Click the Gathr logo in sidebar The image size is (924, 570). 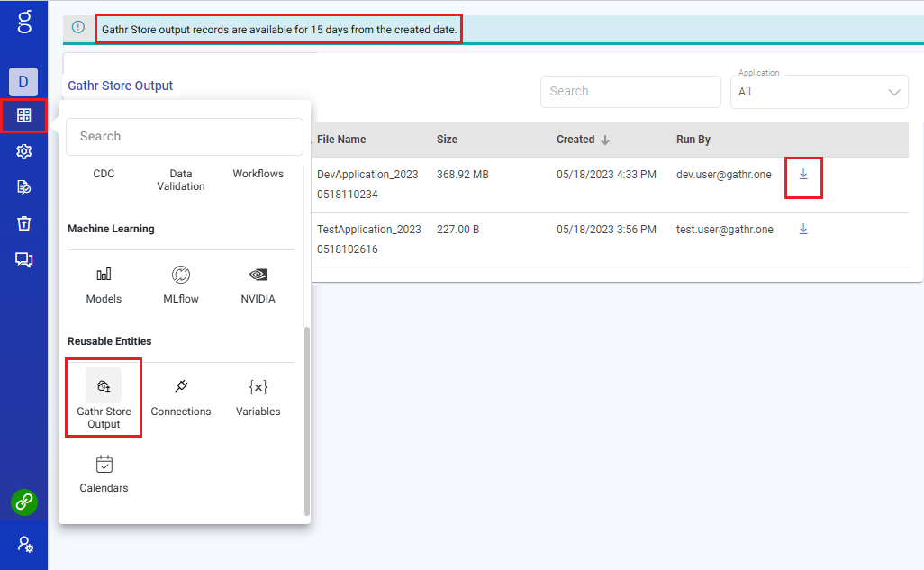[24, 22]
